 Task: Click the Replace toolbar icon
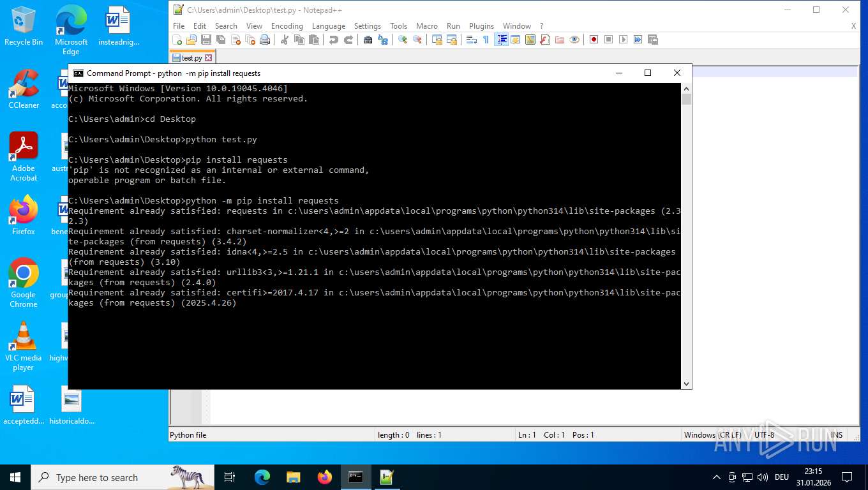point(383,40)
